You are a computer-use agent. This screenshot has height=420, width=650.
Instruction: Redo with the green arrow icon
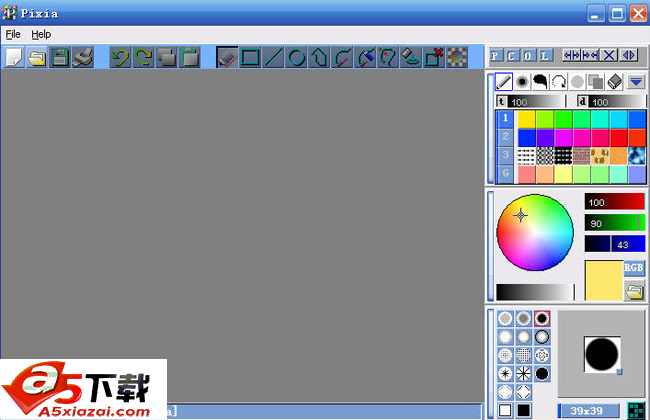coord(143,57)
